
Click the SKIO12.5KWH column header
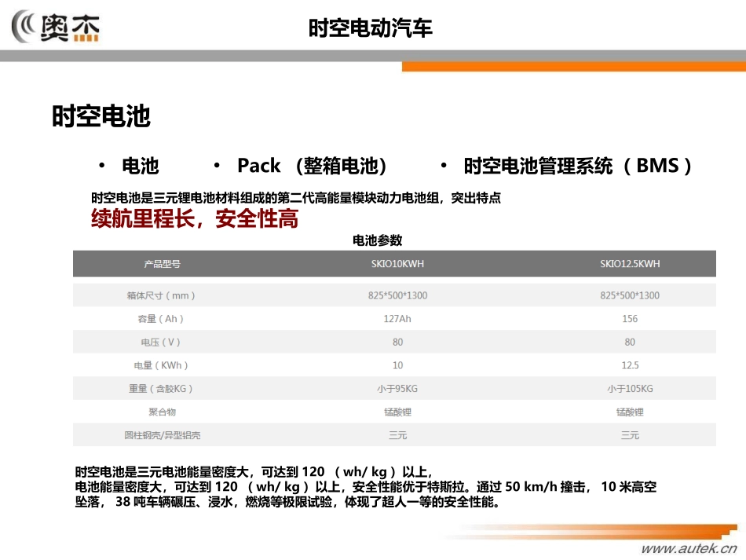pyautogui.click(x=630, y=264)
